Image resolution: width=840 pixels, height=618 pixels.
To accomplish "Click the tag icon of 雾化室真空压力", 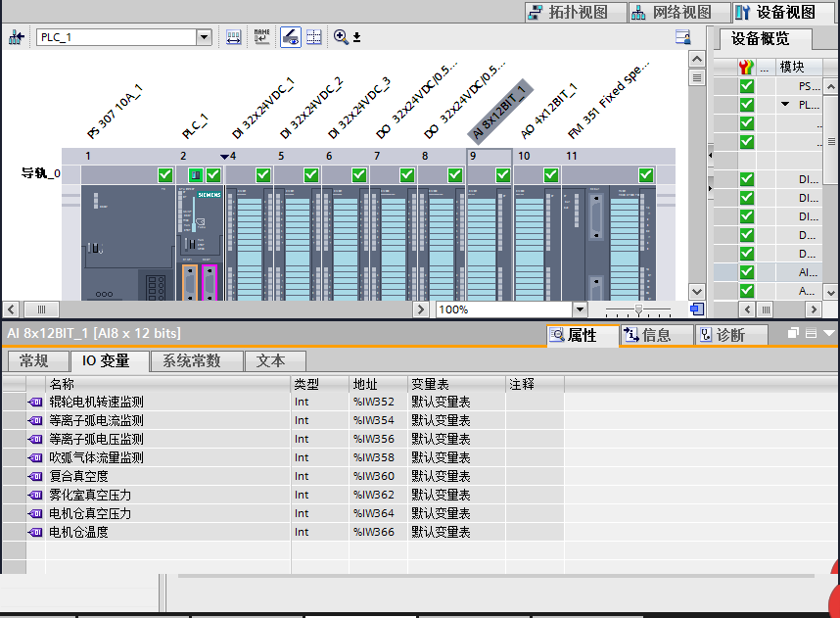I will (x=35, y=495).
